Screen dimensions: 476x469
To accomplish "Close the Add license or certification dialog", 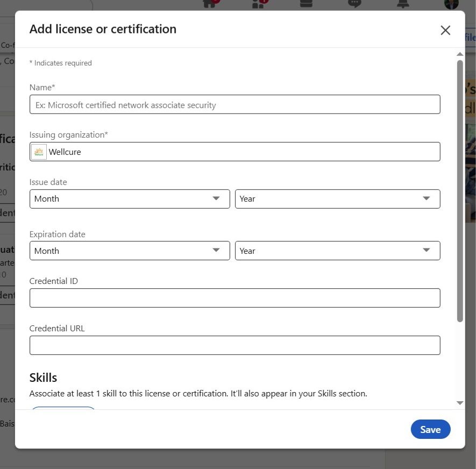I will tap(445, 30).
